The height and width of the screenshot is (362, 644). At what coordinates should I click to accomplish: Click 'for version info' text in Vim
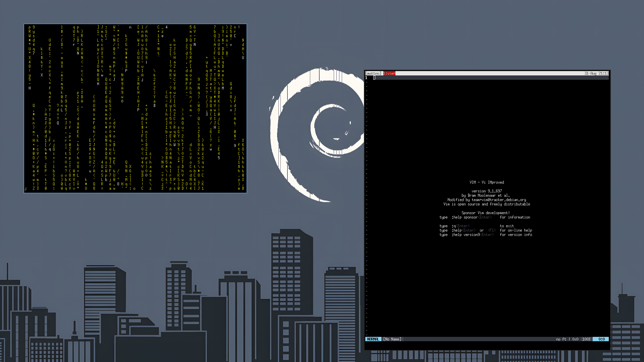coord(516,235)
